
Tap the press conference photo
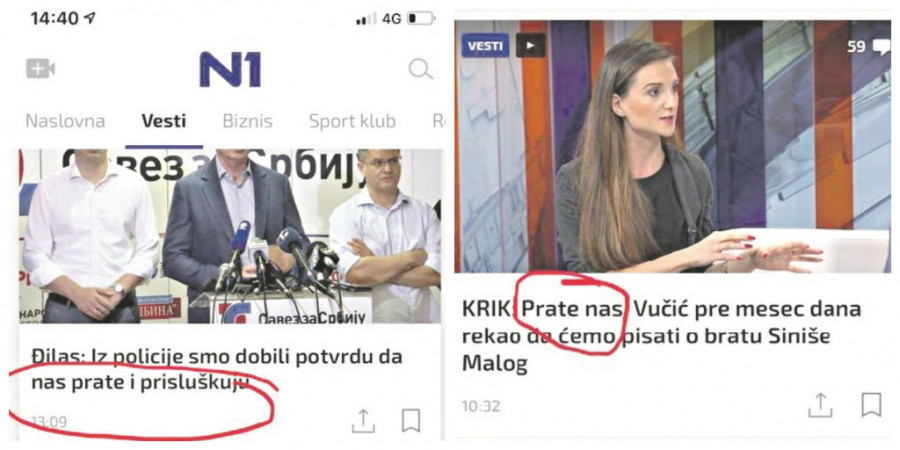230,236
